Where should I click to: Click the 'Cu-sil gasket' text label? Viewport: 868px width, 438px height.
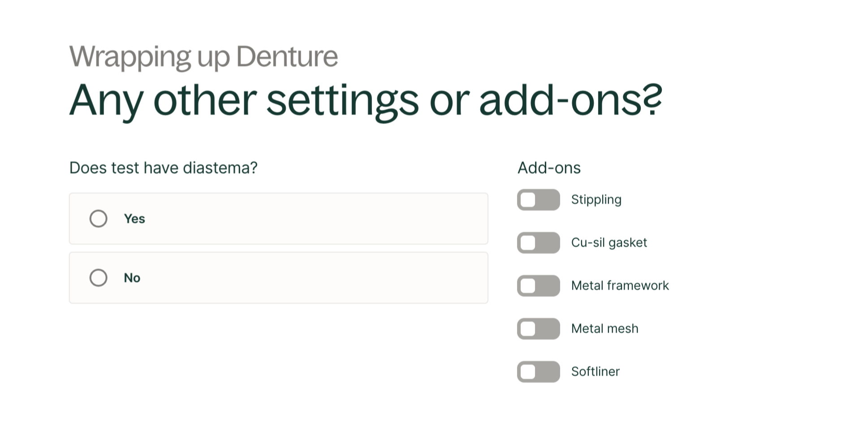click(609, 243)
